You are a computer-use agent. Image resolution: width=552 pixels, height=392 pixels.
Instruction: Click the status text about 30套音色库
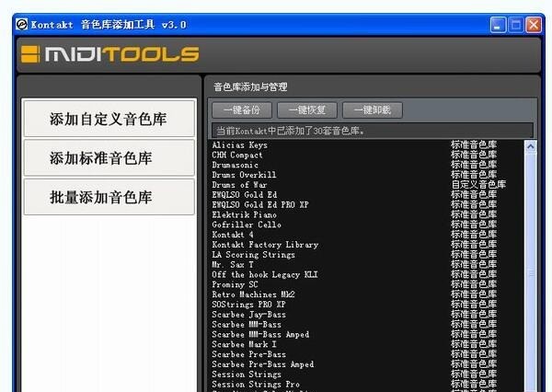pos(291,131)
